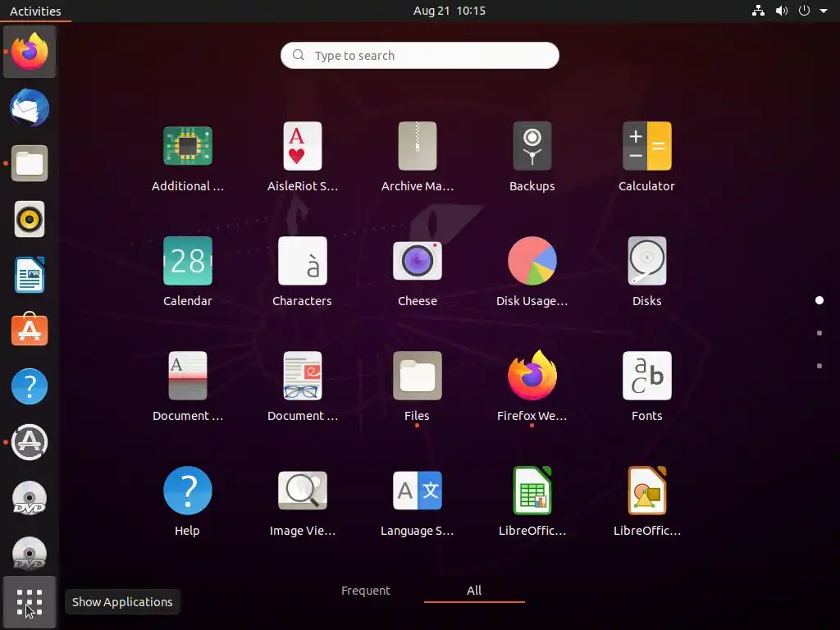The width and height of the screenshot is (840, 630).
Task: Open Software Updater in dock
Action: pyautogui.click(x=30, y=442)
